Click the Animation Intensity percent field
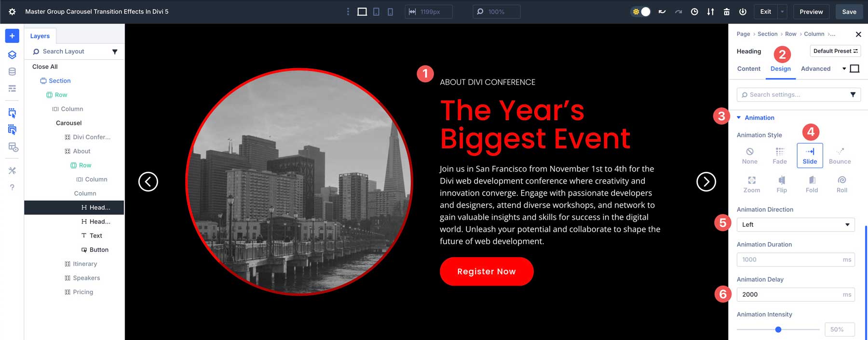868x340 pixels. point(840,330)
